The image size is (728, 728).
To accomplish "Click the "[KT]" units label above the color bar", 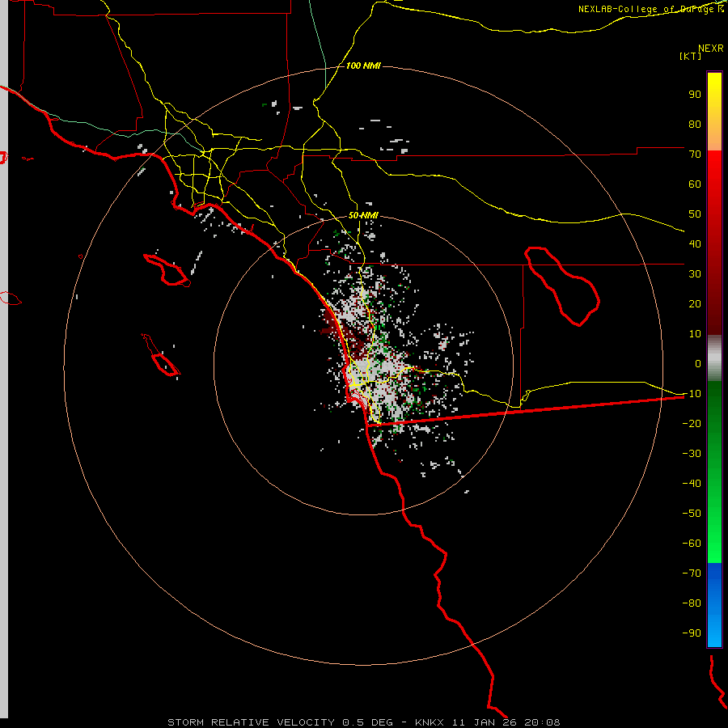I will [x=691, y=56].
